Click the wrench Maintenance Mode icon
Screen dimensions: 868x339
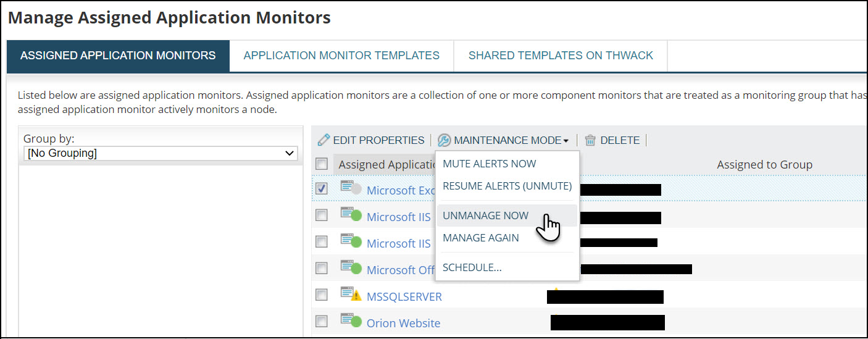(x=444, y=140)
